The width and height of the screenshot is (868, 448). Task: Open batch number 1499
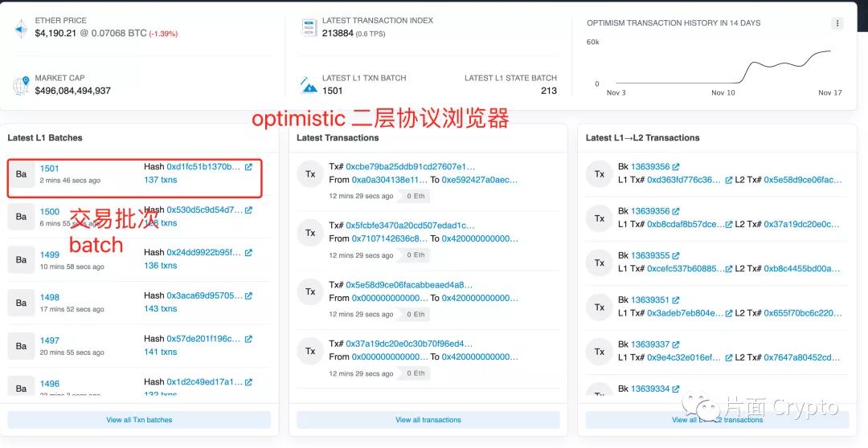49,255
